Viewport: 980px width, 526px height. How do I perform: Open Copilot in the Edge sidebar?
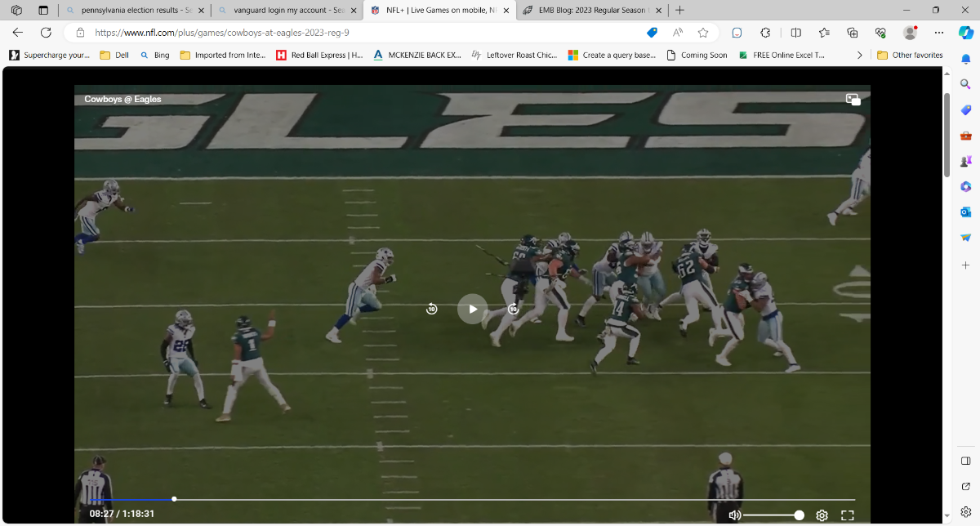click(965, 33)
